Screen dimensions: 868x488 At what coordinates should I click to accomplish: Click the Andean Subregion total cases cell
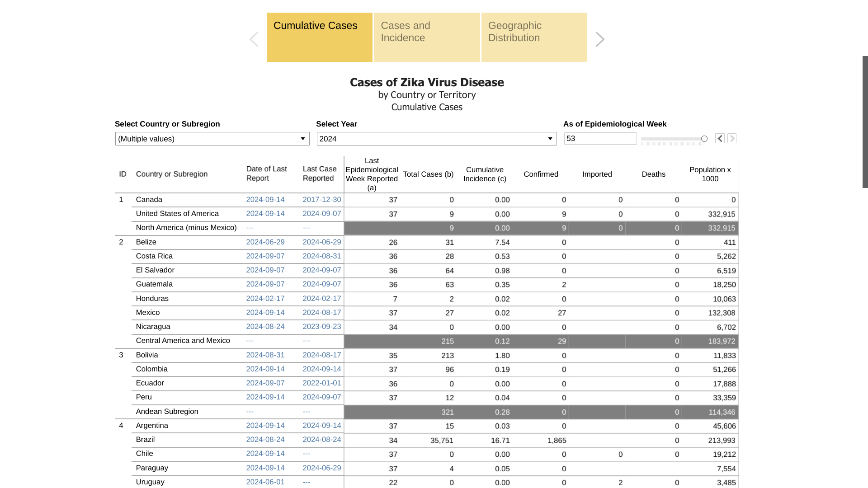447,412
